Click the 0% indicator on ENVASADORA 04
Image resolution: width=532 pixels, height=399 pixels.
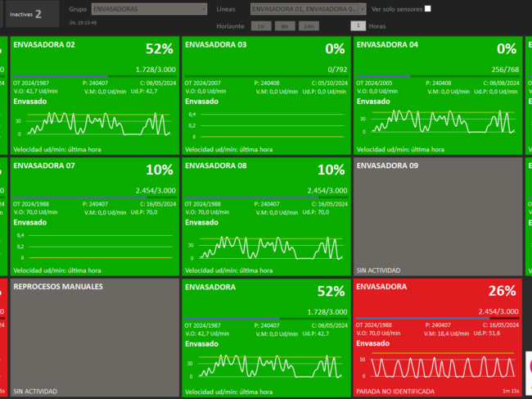(507, 48)
